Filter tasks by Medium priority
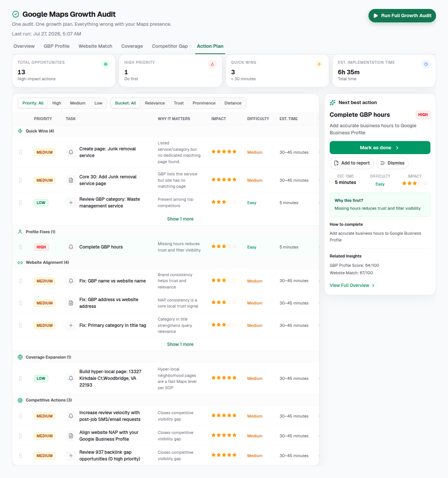Image resolution: width=448 pixels, height=478 pixels. point(78,103)
